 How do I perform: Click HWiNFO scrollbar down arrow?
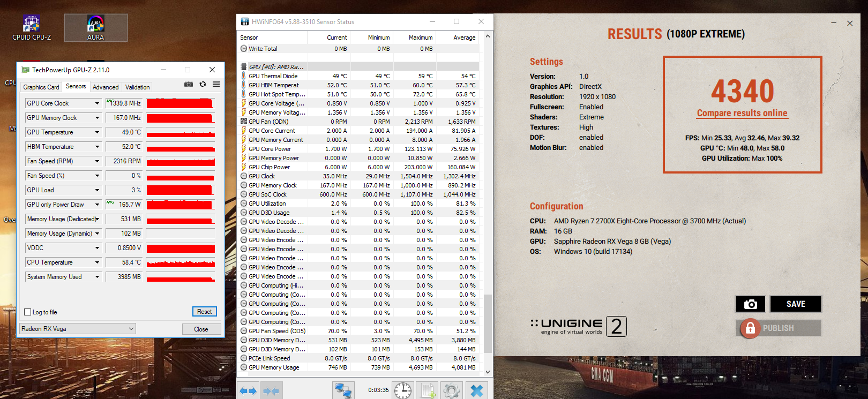coord(488,372)
